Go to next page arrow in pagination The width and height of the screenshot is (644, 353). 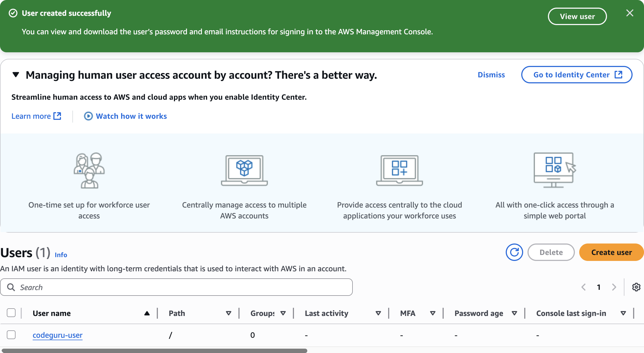pos(614,287)
